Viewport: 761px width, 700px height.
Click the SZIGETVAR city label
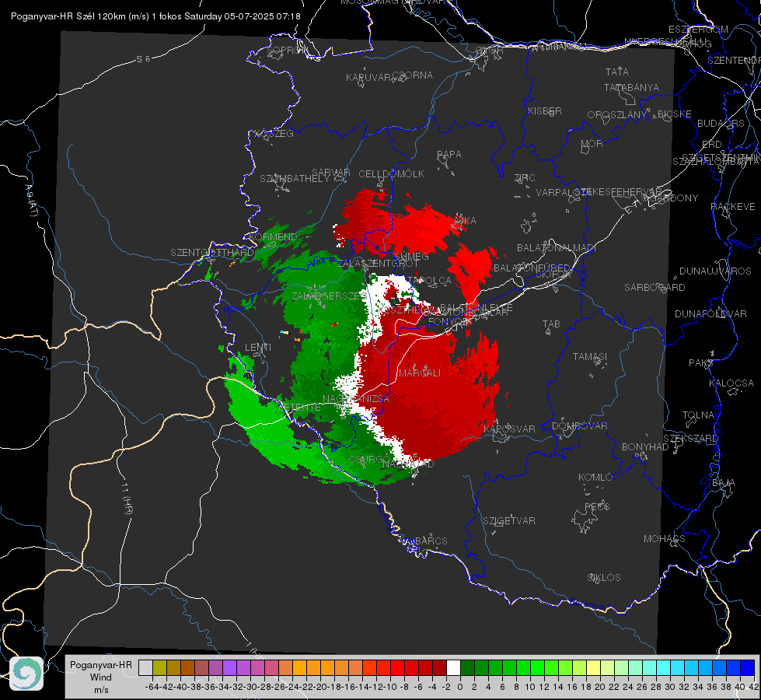pos(509,521)
